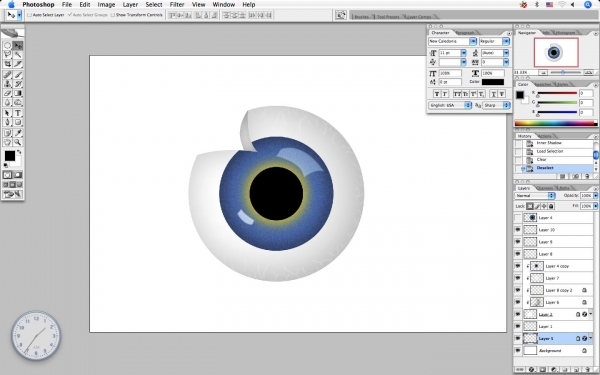Viewport: 600px width, 375px height.
Task: Select the Pen tool
Action: 7,122
